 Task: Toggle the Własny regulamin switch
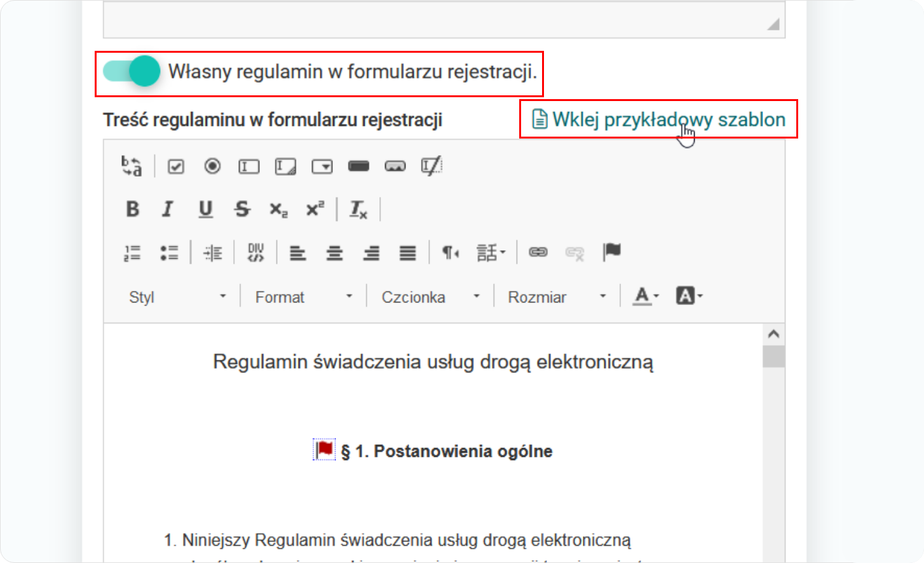tap(132, 71)
